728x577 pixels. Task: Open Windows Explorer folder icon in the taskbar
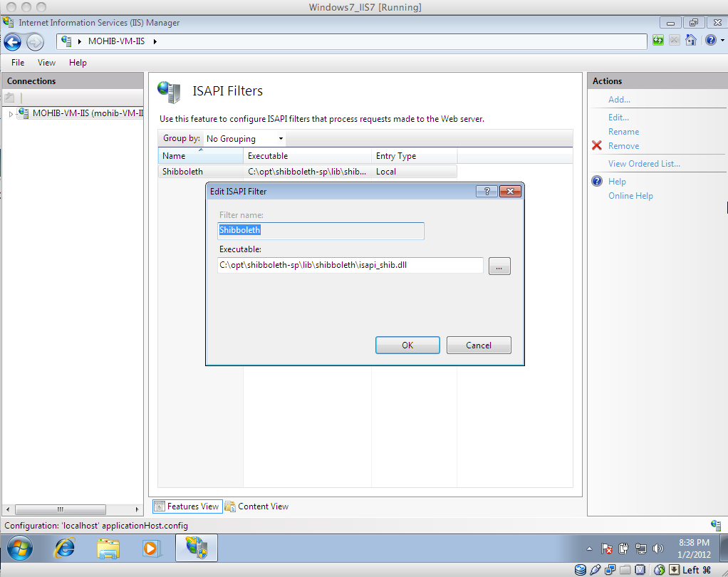(x=108, y=548)
